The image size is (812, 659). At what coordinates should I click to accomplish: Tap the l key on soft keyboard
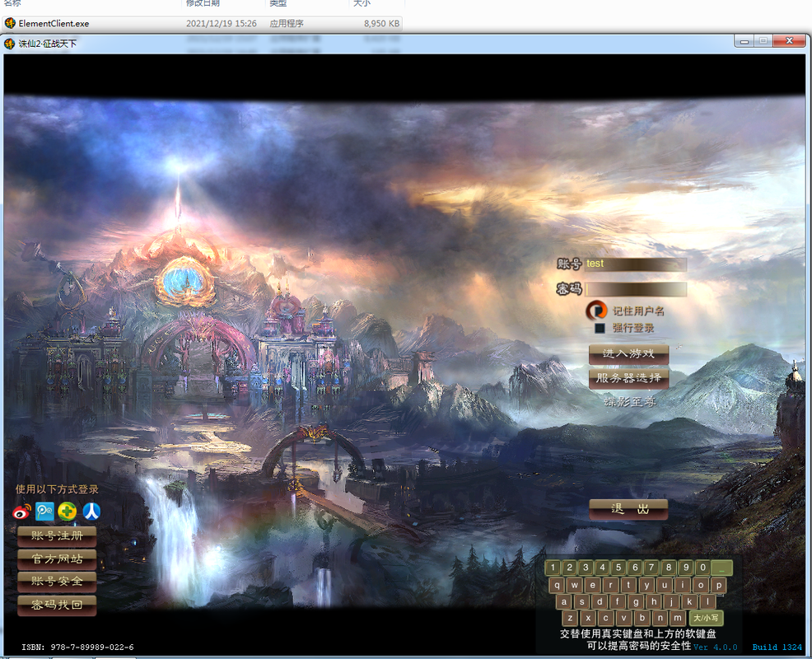[x=707, y=601]
